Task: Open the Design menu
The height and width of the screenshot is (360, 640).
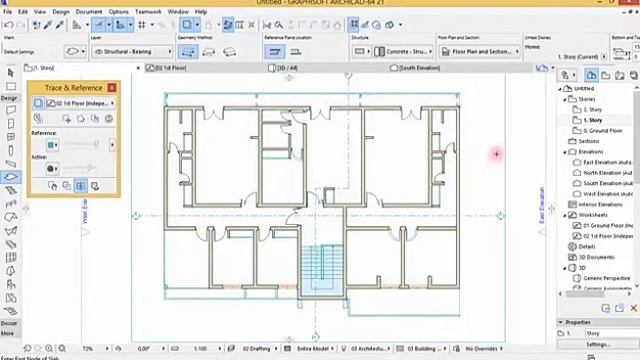Action: pos(61,12)
